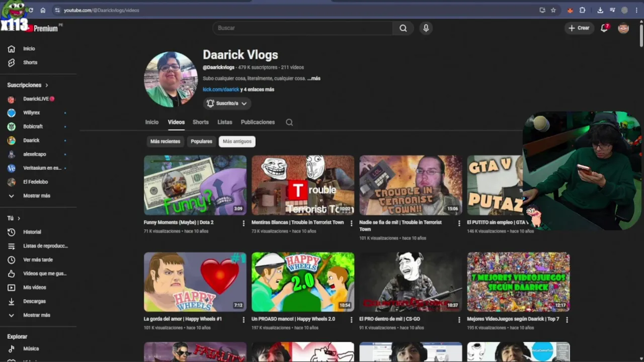Open the browser three-dot menu
This screenshot has height=362, width=644.
click(x=636, y=10)
